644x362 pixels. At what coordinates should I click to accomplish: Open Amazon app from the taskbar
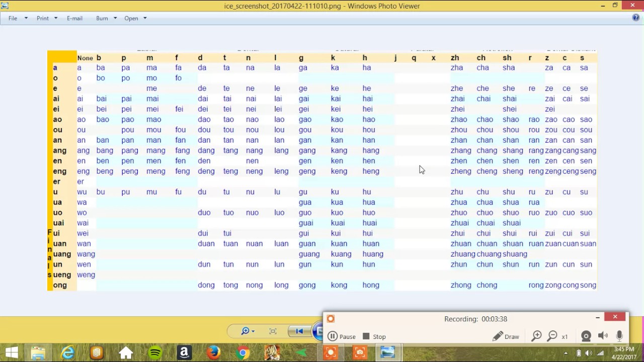pos(184,353)
